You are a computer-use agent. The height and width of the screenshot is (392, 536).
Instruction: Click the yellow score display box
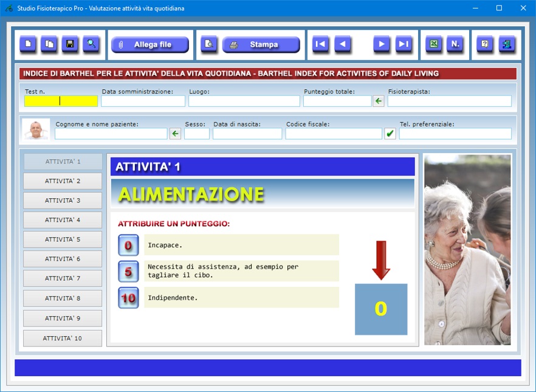coord(381,309)
